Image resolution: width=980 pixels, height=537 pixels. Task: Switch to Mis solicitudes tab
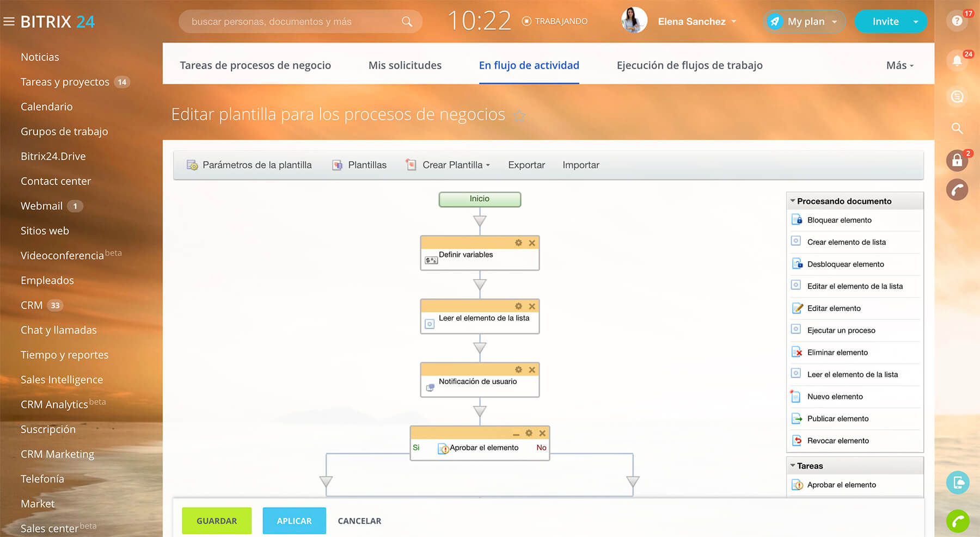coord(405,65)
